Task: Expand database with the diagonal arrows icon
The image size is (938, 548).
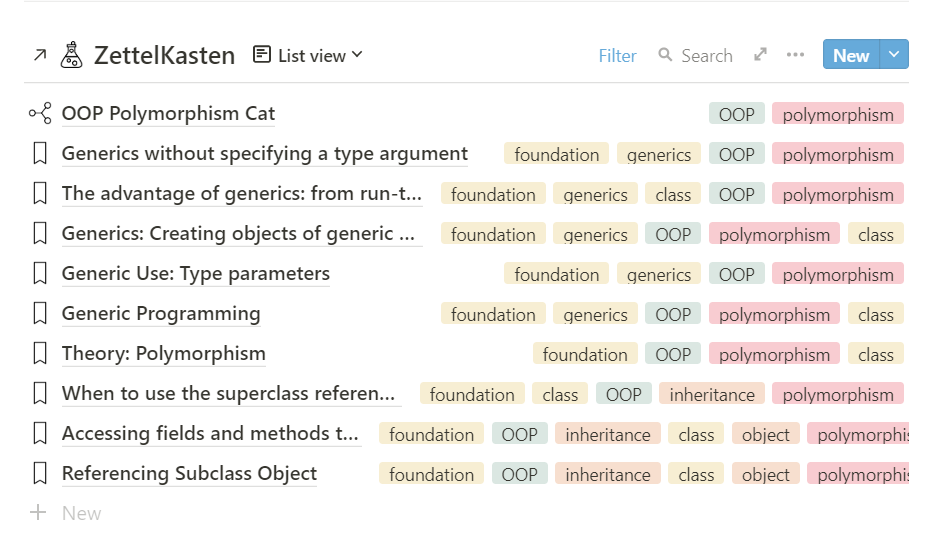Action: click(761, 55)
